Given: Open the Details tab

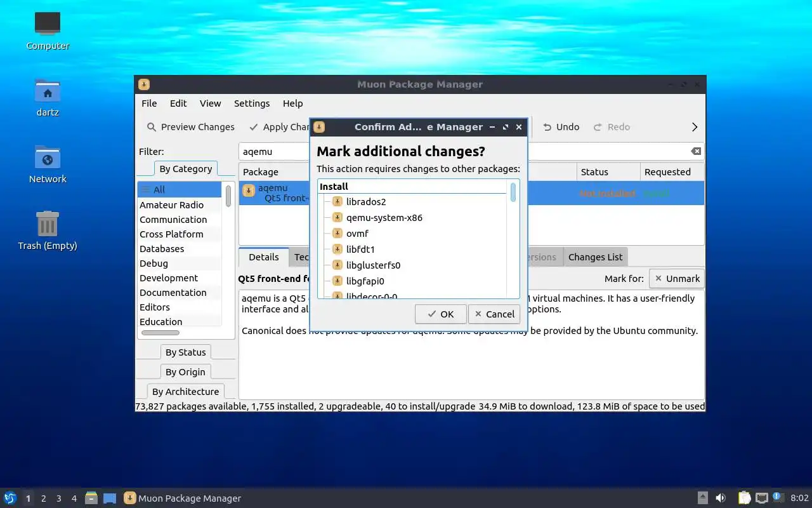Looking at the screenshot, I should (263, 257).
